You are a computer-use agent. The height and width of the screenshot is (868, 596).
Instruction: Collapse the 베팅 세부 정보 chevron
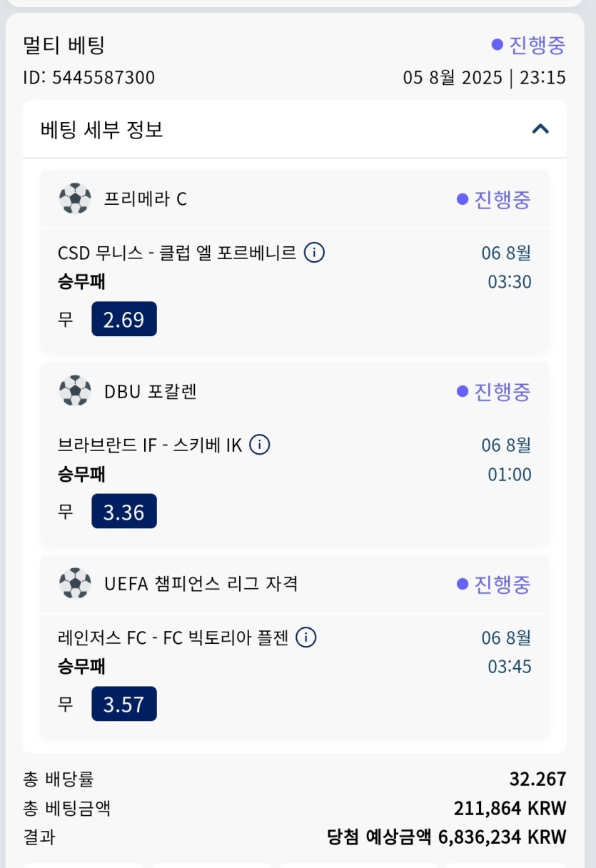coord(540,129)
